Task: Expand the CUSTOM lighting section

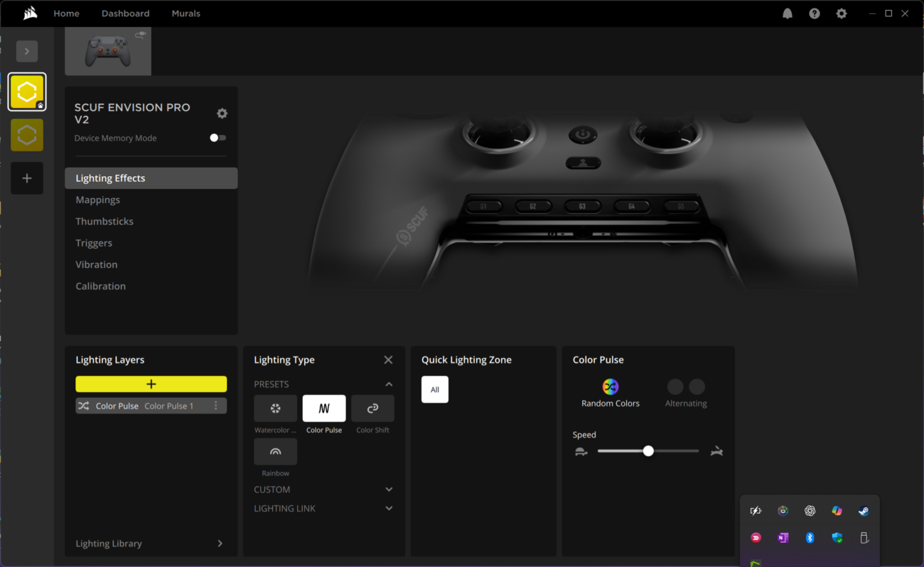Action: (x=389, y=490)
